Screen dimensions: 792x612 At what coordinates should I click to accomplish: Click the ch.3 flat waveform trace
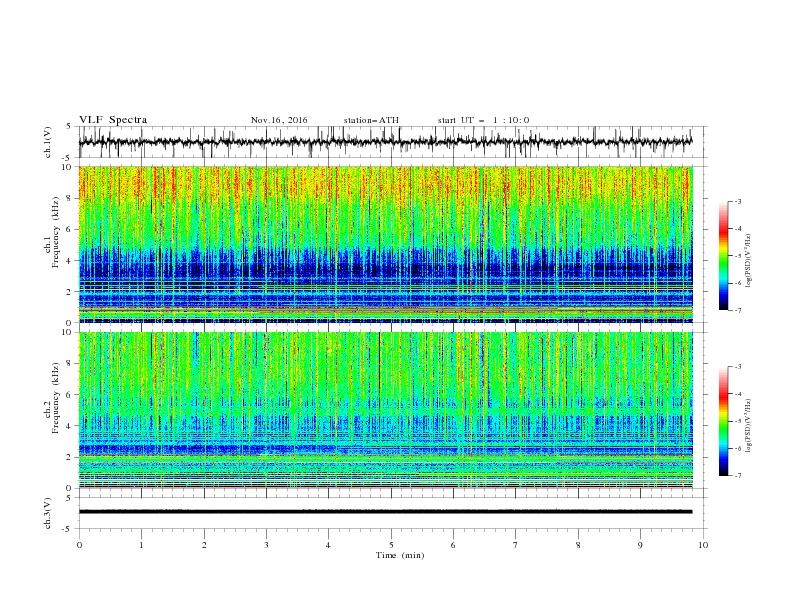pos(385,512)
